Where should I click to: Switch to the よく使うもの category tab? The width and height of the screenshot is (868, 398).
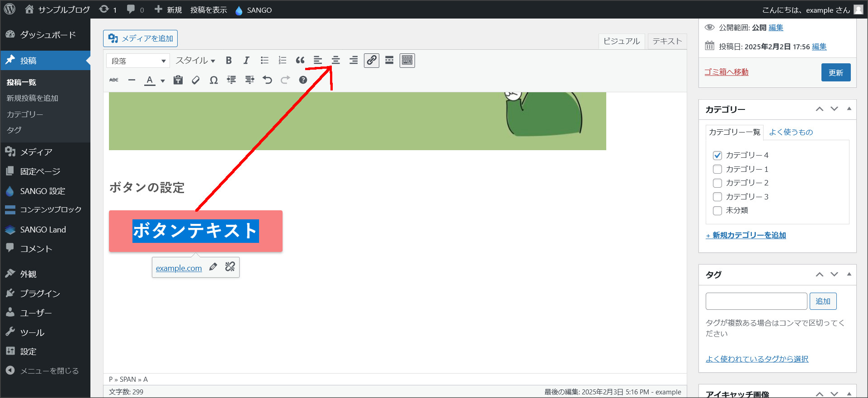pyautogui.click(x=791, y=132)
